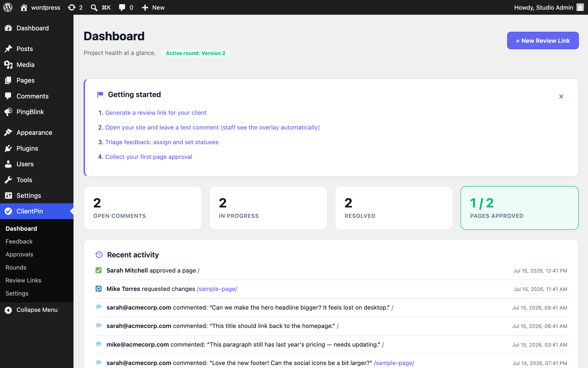Open page link after last year's pricing comment
This screenshot has width=588, height=368.
383,345
